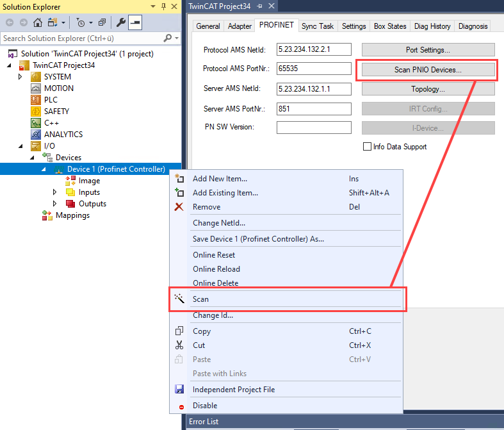Viewport: 504px width, 430px height.
Task: Switch to the Diag History tab
Action: pyautogui.click(x=432, y=26)
